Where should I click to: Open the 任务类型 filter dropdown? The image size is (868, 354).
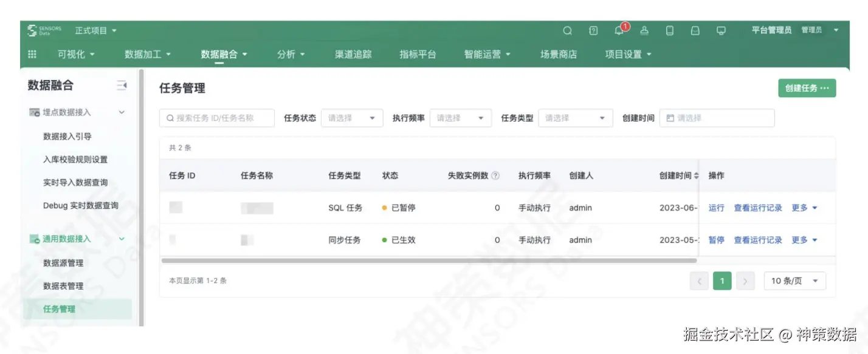click(x=575, y=118)
